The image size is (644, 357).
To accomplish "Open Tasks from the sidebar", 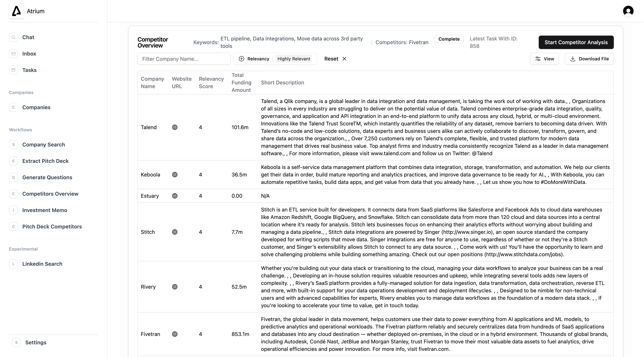I will click(29, 70).
